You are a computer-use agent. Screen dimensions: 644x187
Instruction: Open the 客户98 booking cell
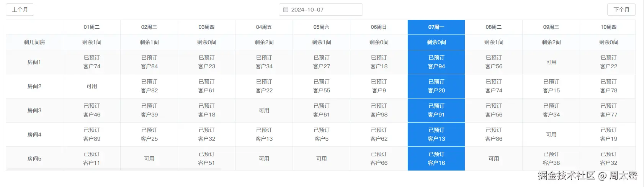point(379,110)
